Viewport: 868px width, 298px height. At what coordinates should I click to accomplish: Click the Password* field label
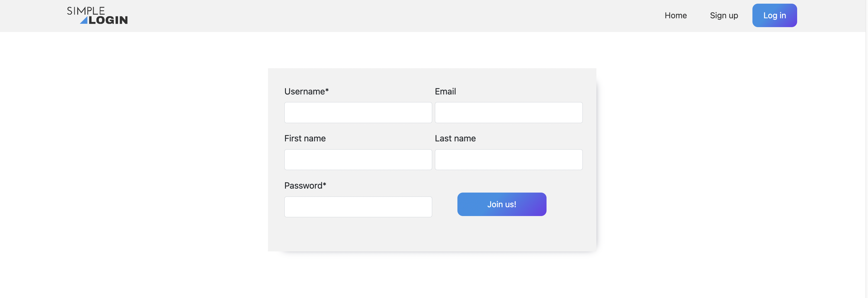pyautogui.click(x=305, y=185)
